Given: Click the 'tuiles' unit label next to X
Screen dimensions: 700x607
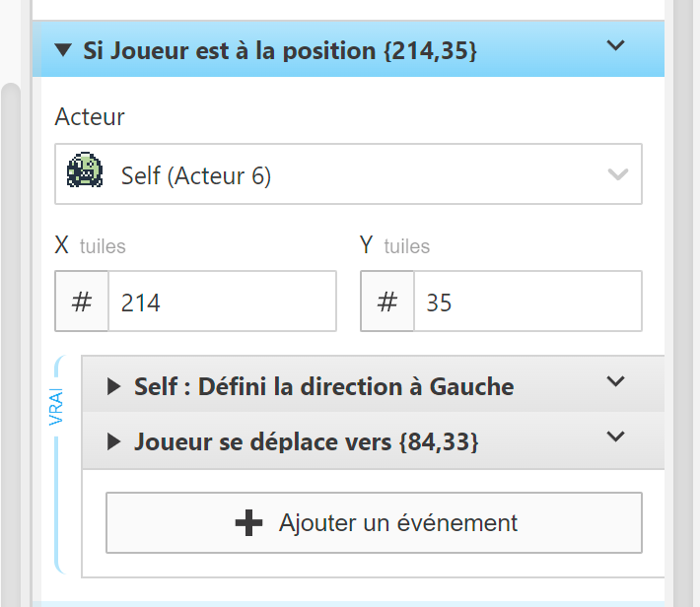Looking at the screenshot, I should coord(103,246).
